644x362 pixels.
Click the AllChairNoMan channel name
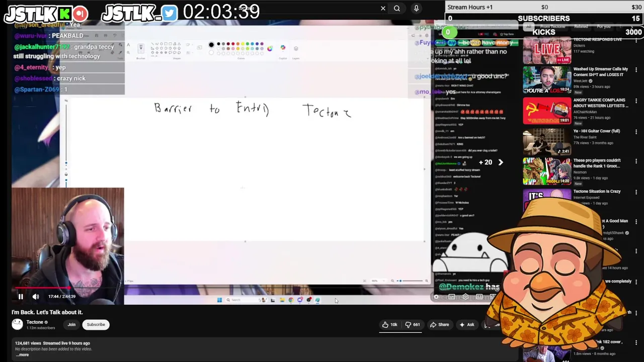pyautogui.click(x=585, y=112)
